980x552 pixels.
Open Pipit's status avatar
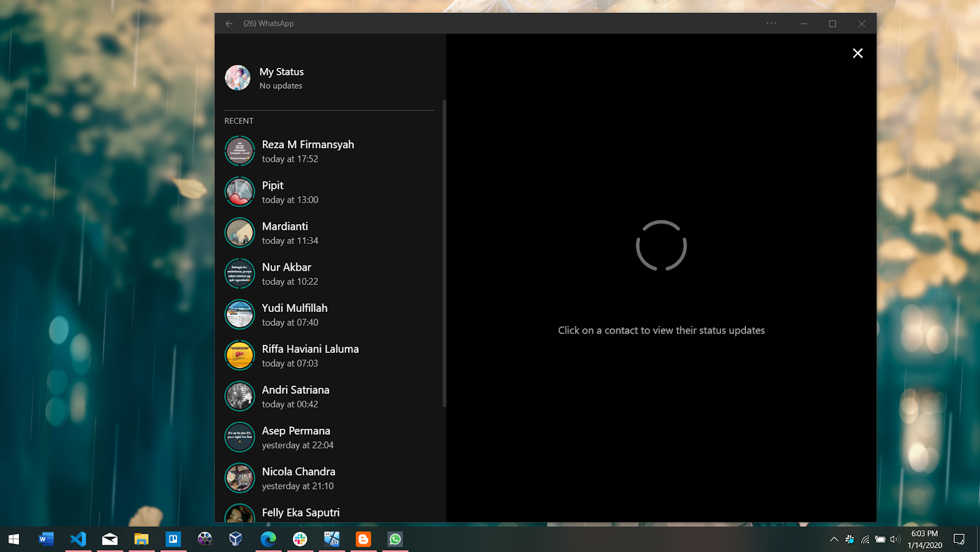tap(239, 192)
